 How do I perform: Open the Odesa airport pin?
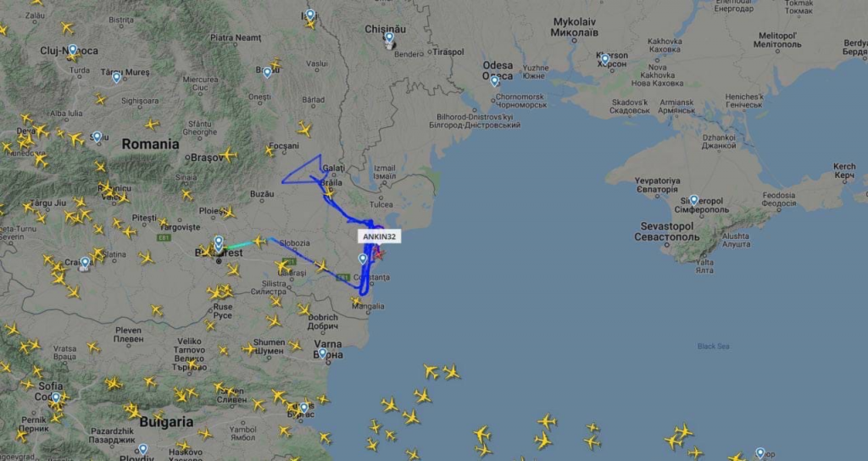pos(494,81)
